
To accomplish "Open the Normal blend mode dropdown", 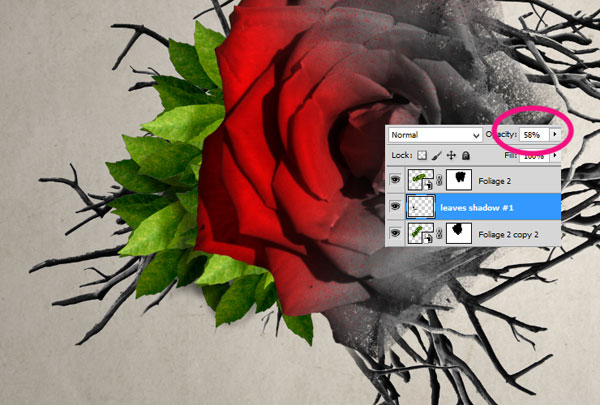I will 435,134.
